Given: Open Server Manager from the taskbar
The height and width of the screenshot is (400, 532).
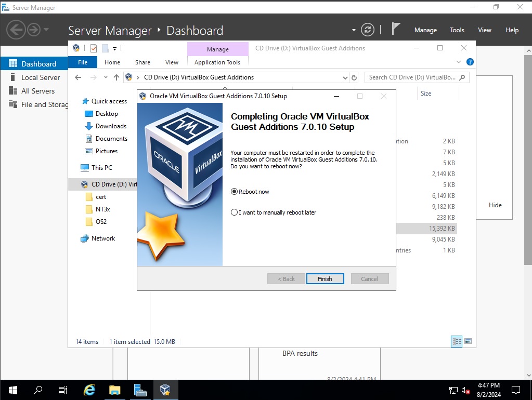Looking at the screenshot, I should [x=140, y=390].
